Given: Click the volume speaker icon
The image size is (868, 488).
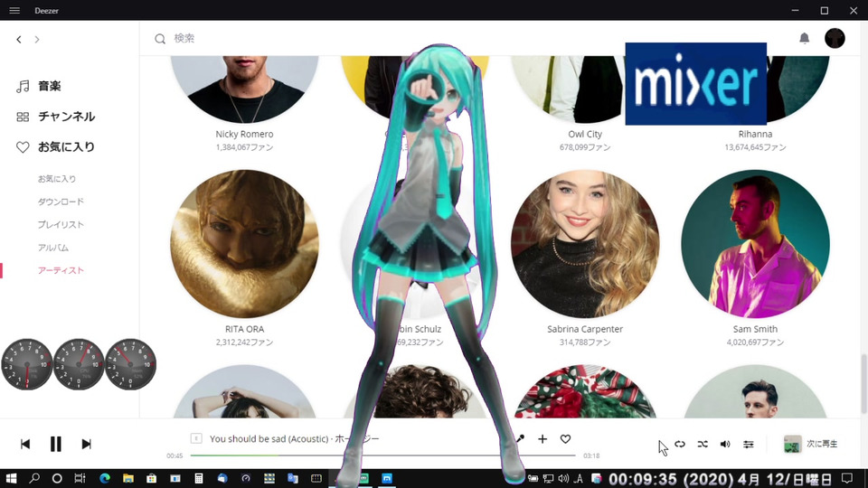Looking at the screenshot, I should point(725,444).
